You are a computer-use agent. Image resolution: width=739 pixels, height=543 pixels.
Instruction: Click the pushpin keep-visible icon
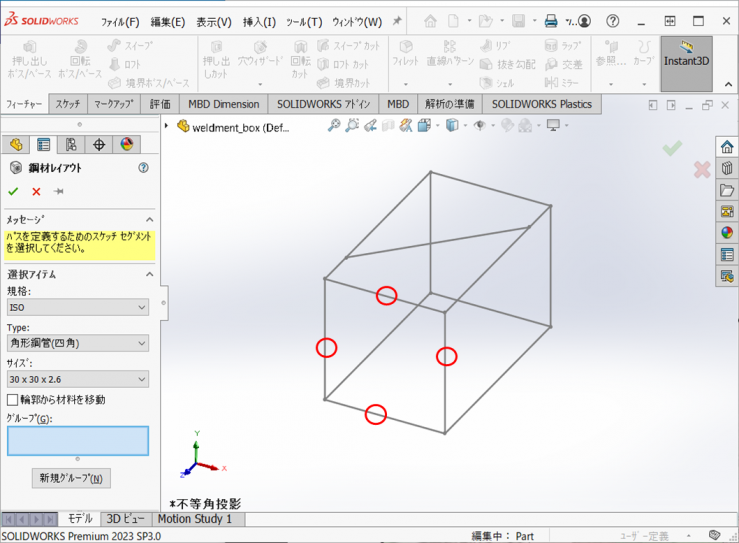pos(59,192)
